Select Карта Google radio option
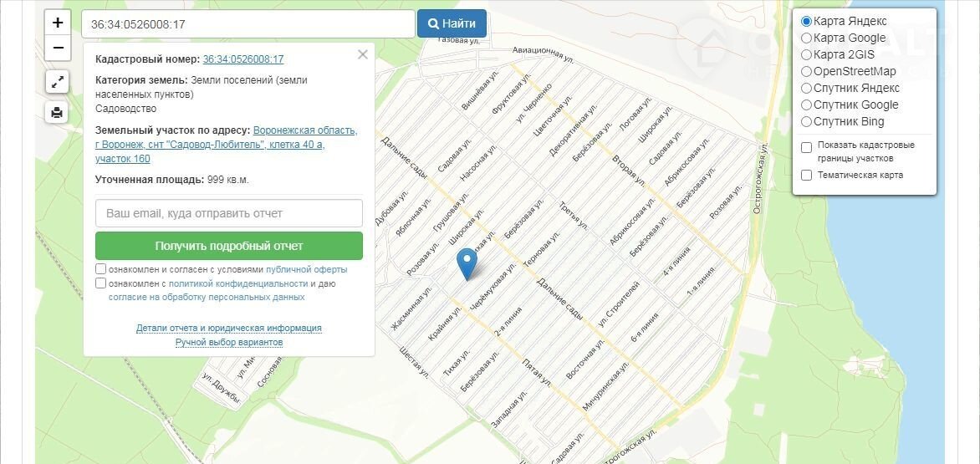This screenshot has width=980, height=464. point(806,38)
